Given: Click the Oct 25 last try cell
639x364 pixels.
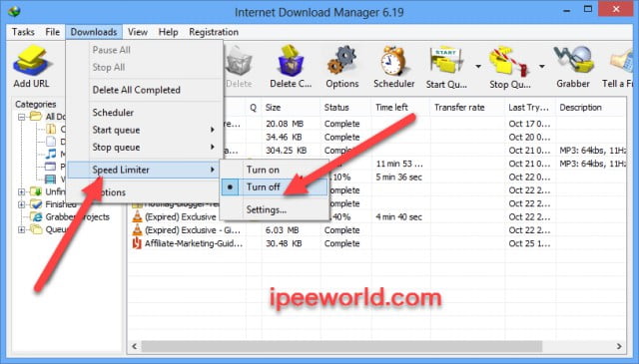Looking at the screenshot, I should (529, 243).
